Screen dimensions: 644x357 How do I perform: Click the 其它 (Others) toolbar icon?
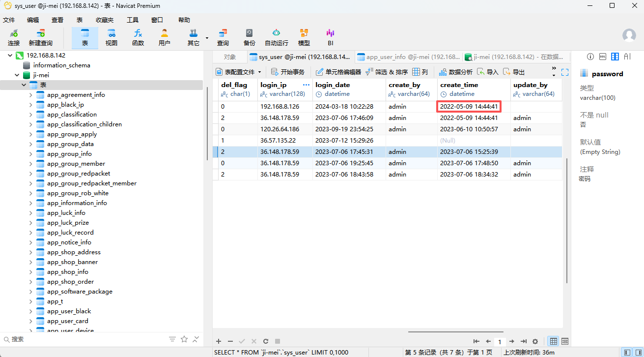193,37
